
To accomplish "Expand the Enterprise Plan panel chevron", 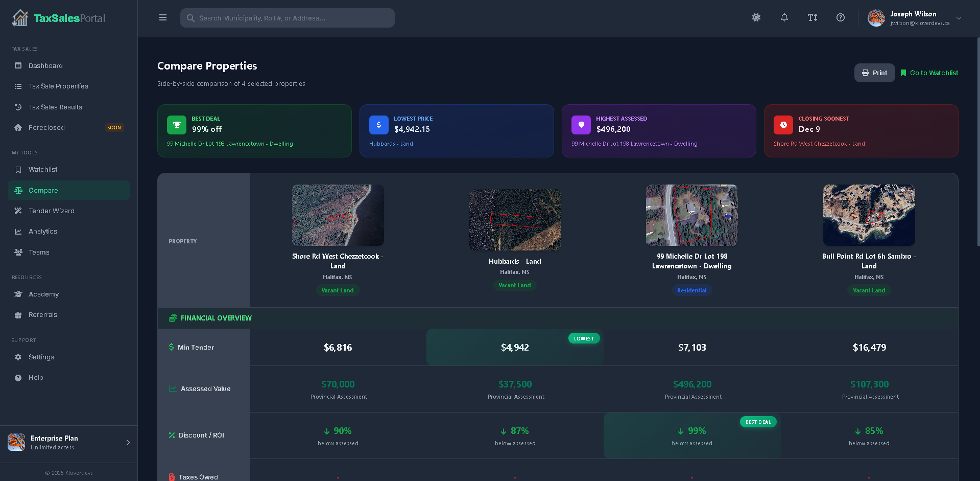I will 128,443.
